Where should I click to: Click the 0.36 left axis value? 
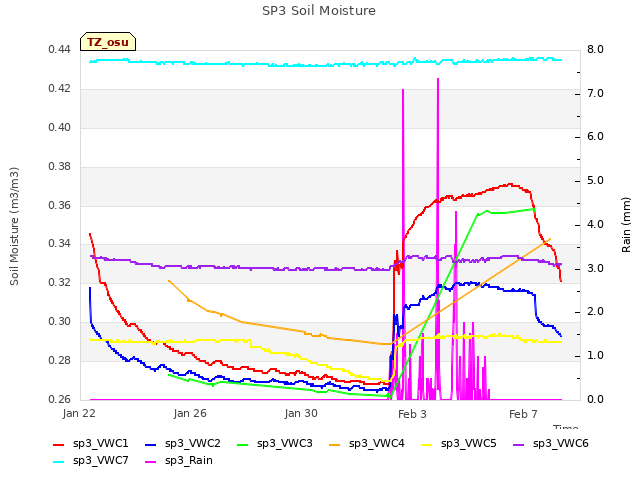60,205
